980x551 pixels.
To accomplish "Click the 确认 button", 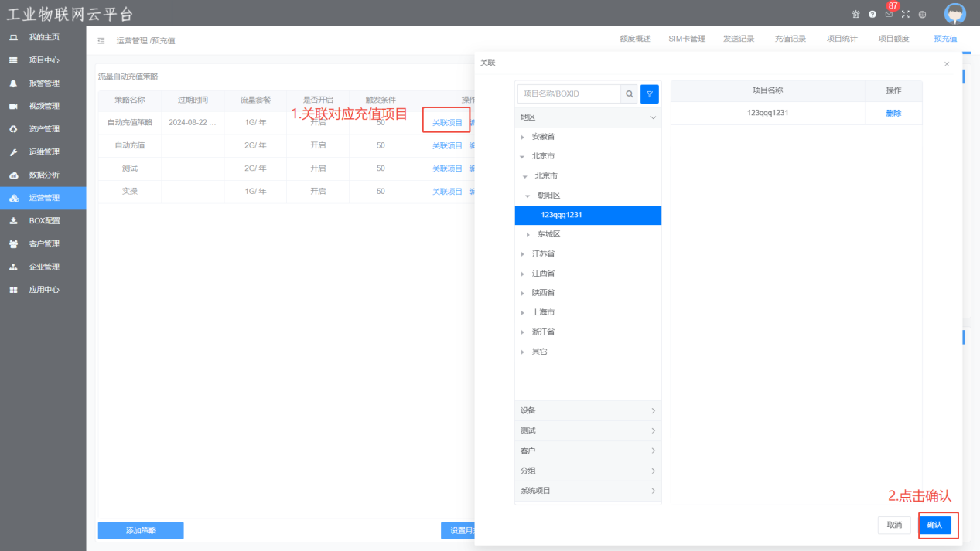I will point(934,525).
